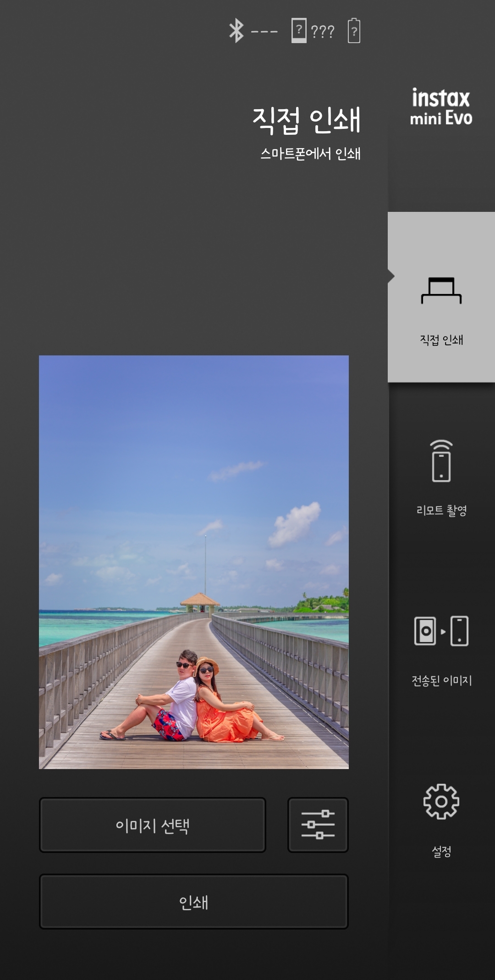Tap the pier couple photo preview
Screen dimensions: 495x980
coord(194,562)
